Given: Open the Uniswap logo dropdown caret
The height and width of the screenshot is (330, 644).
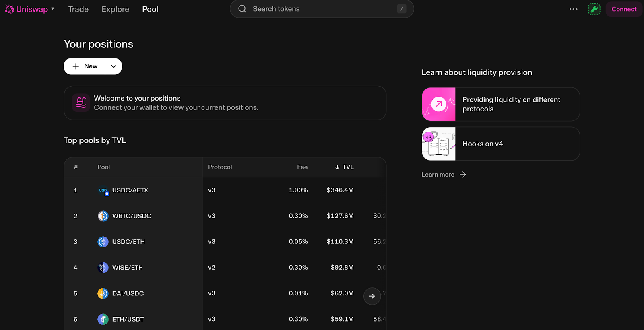Looking at the screenshot, I should [x=53, y=9].
